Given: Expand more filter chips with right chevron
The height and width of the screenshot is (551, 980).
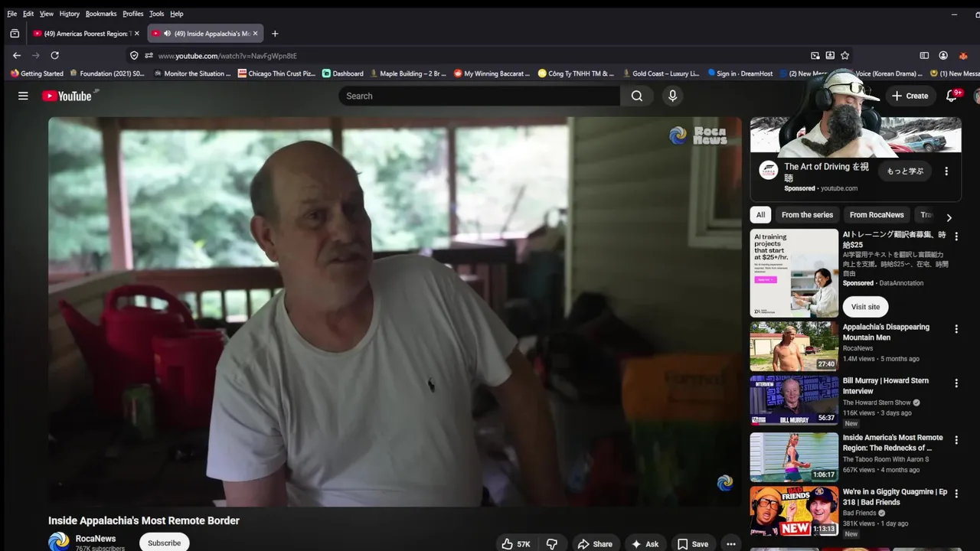Looking at the screenshot, I should pos(949,217).
